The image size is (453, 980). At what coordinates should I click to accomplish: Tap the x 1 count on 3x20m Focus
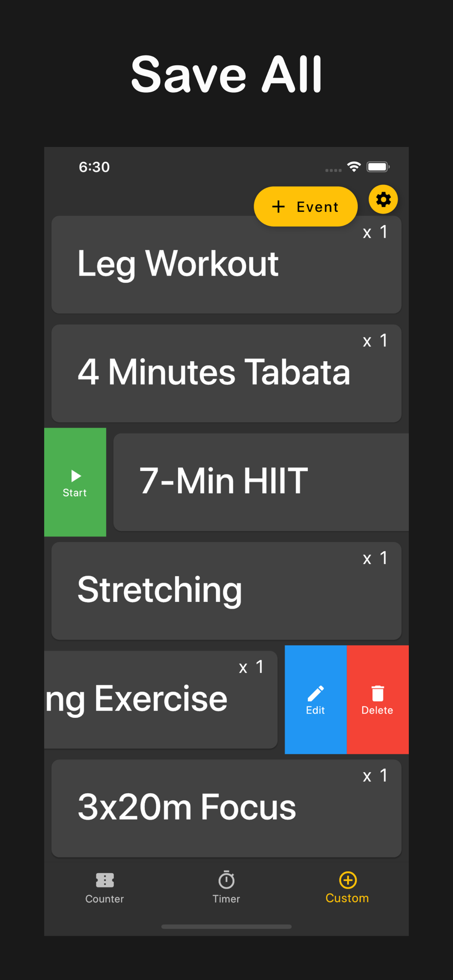point(375,776)
